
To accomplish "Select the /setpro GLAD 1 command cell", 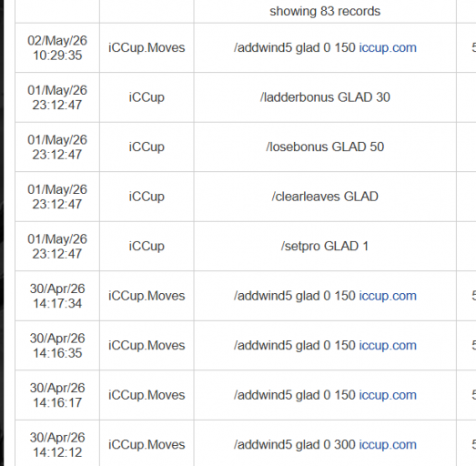I will pyautogui.click(x=325, y=247).
